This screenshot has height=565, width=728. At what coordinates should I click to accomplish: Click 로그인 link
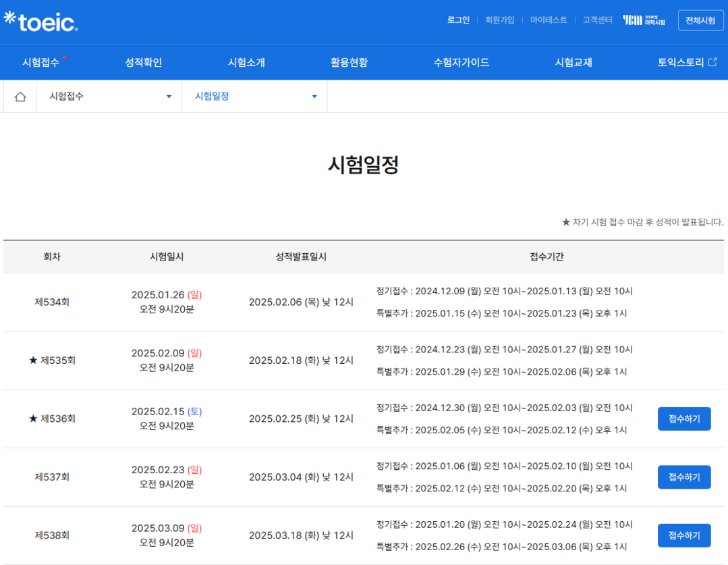pos(458,20)
